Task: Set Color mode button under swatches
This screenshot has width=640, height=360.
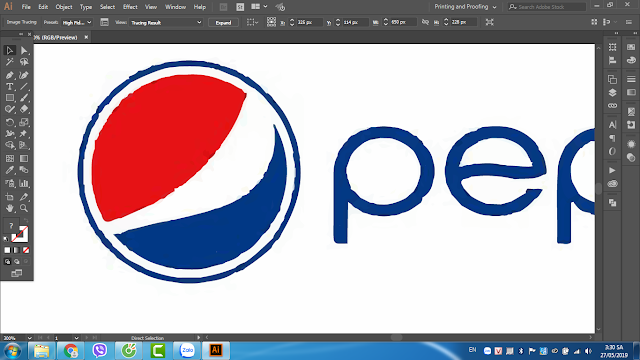Action: [x=7, y=250]
